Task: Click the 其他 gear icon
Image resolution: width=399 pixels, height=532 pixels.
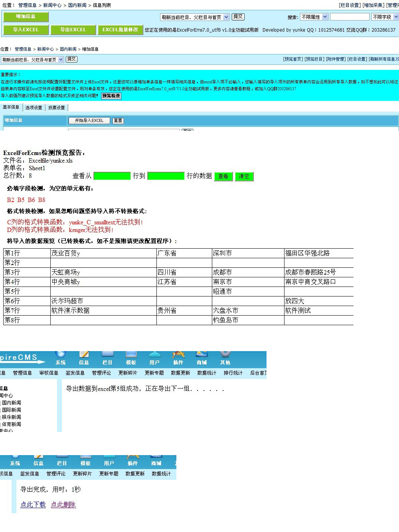Action: pos(225,354)
